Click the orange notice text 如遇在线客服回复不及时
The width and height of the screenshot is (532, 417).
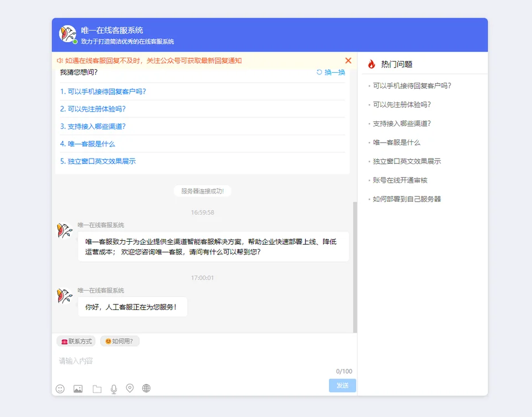point(154,60)
